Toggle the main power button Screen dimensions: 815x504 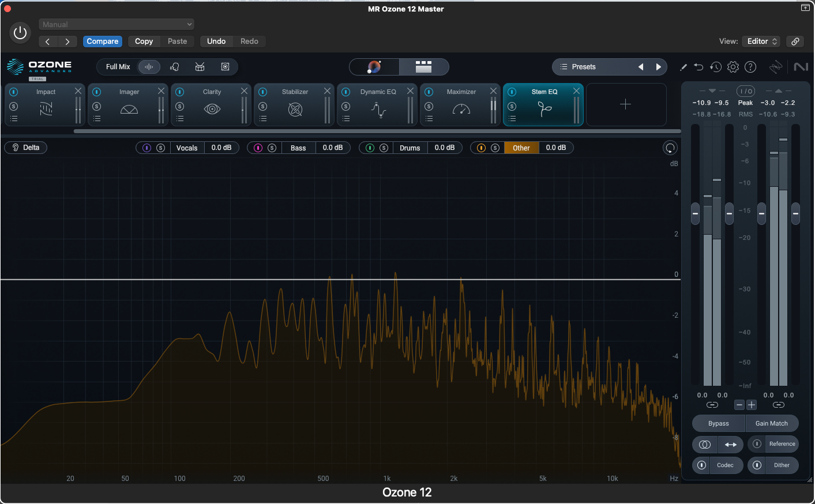tap(20, 33)
